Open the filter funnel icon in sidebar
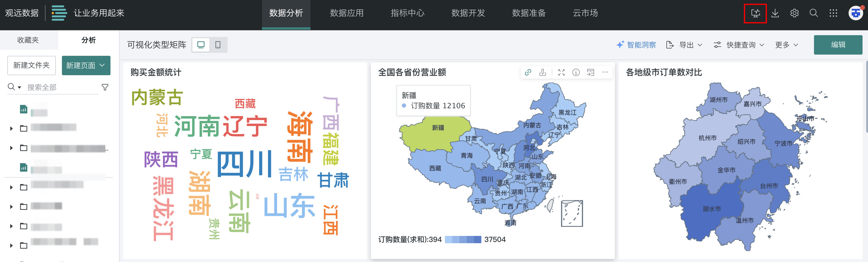The image size is (868, 262). pos(105,87)
